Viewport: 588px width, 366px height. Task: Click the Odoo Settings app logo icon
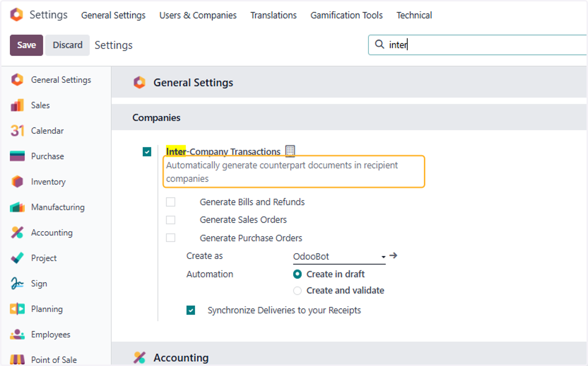(16, 15)
